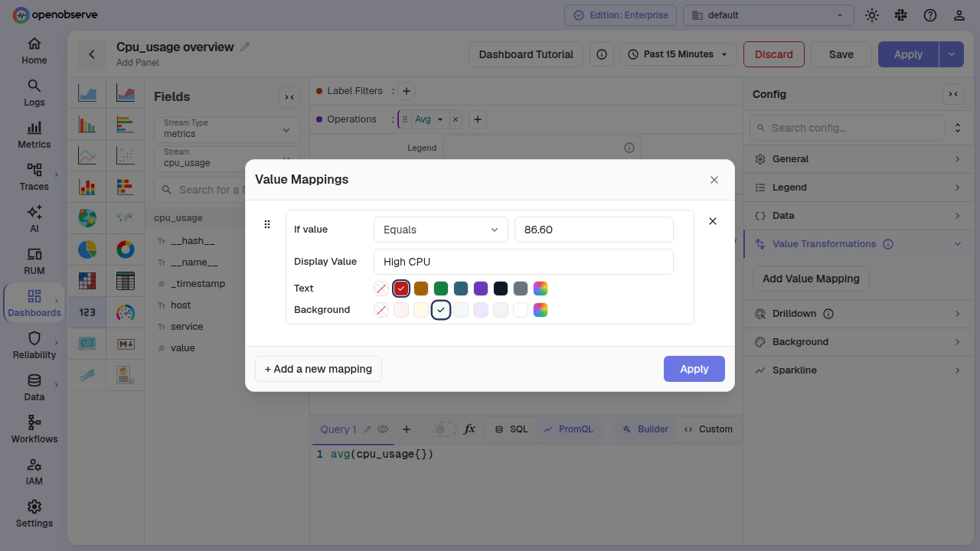Viewport: 980px width, 551px height.
Task: Open the Dashboards menu item
Action: coord(34,303)
